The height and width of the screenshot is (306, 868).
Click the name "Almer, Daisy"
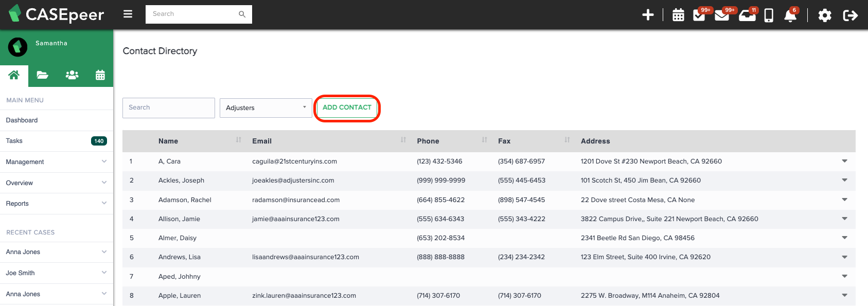click(178, 238)
